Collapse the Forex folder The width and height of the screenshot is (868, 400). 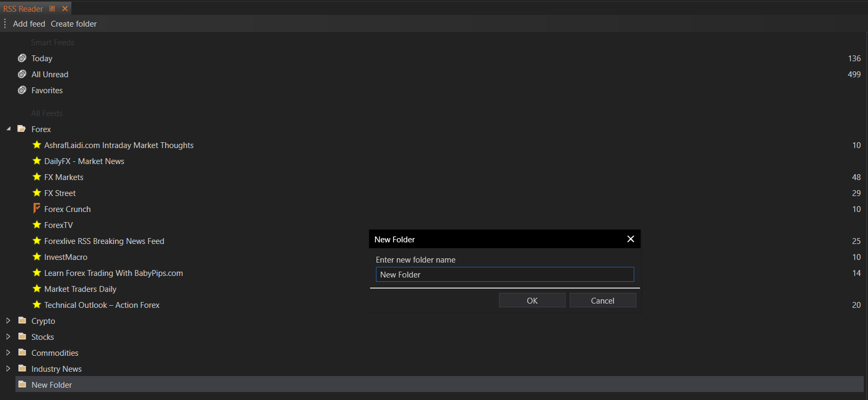(x=9, y=129)
